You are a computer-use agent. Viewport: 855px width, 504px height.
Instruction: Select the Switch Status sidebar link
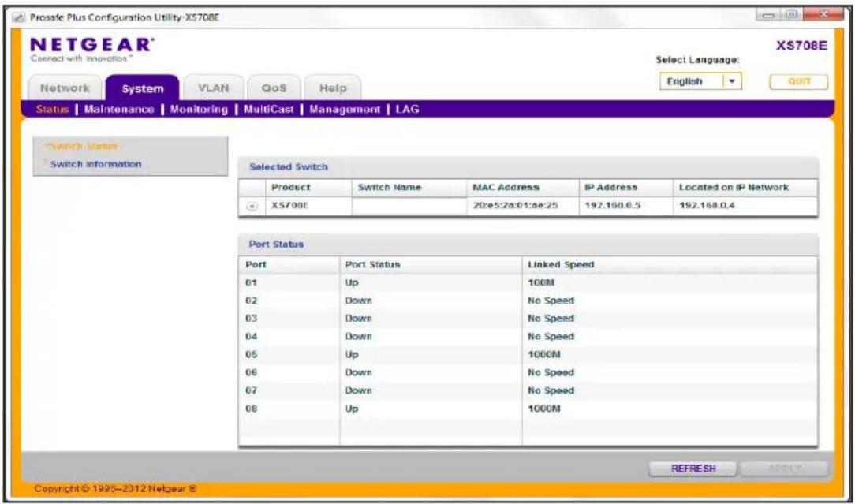[x=82, y=146]
